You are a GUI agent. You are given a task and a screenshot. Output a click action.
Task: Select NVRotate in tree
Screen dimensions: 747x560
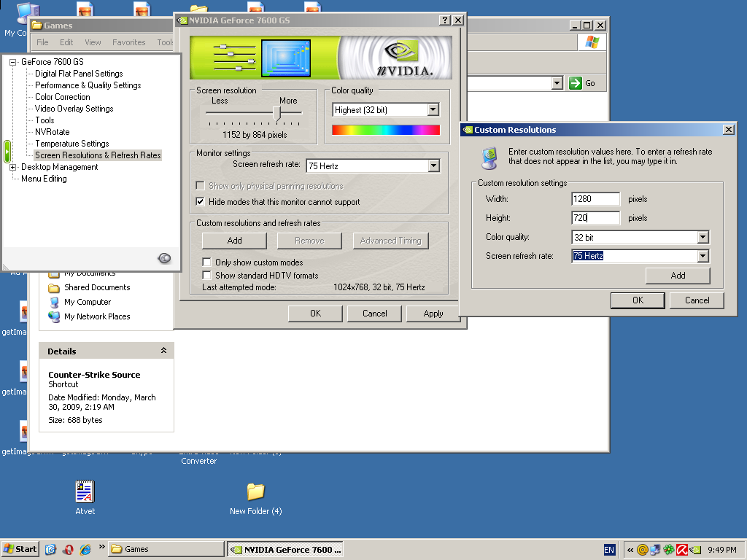click(52, 132)
